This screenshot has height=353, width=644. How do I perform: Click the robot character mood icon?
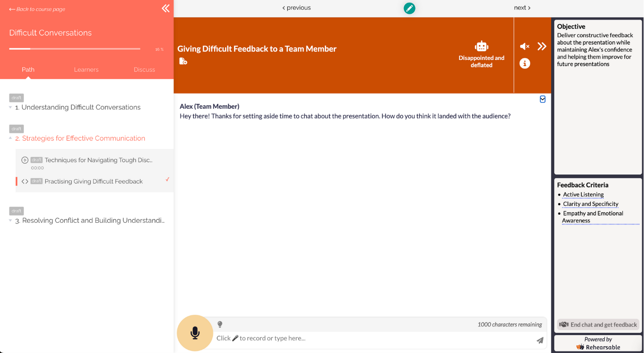click(481, 46)
